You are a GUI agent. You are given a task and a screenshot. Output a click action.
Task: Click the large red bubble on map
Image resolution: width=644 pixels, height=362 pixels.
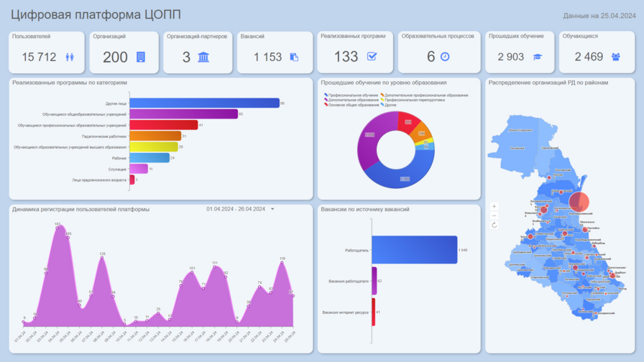[579, 203]
